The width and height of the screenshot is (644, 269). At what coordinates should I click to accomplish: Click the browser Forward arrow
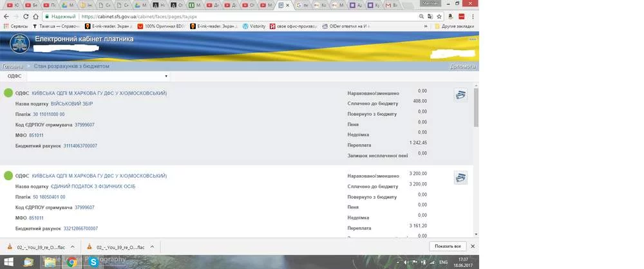pyautogui.click(x=16, y=17)
